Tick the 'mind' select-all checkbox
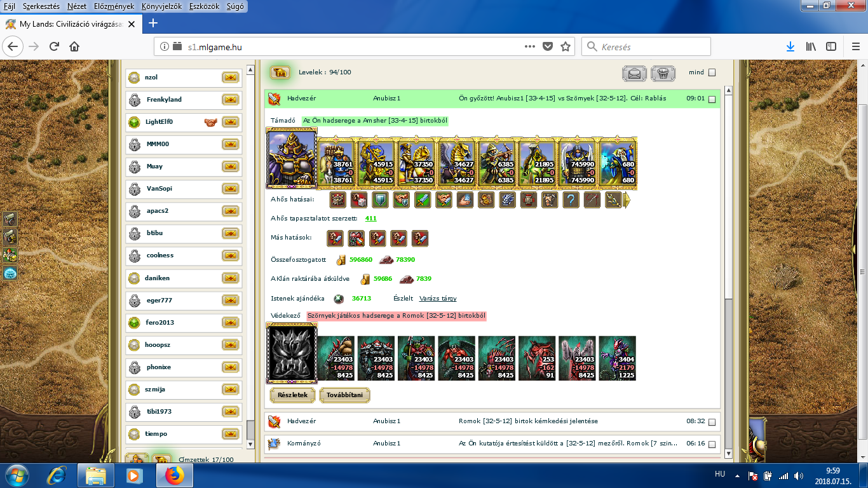868x488 pixels. 712,72
